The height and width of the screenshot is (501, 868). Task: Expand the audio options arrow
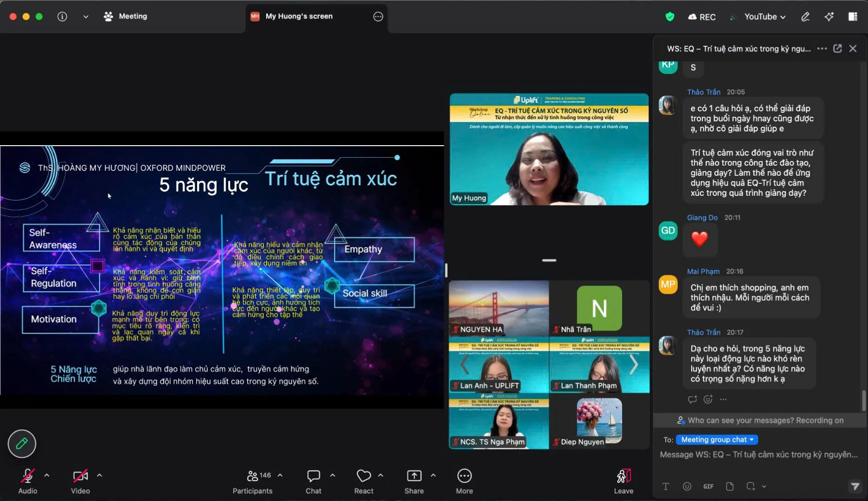coord(47,475)
